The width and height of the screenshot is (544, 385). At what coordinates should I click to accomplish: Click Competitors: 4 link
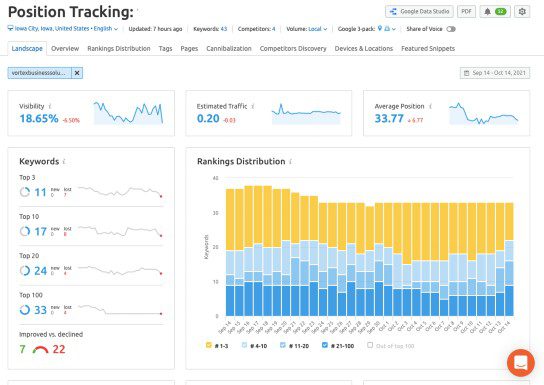coord(256,29)
